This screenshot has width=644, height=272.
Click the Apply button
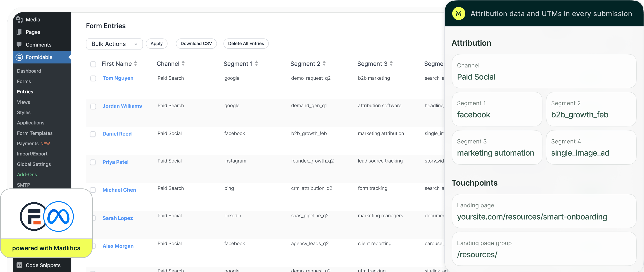pos(157,44)
